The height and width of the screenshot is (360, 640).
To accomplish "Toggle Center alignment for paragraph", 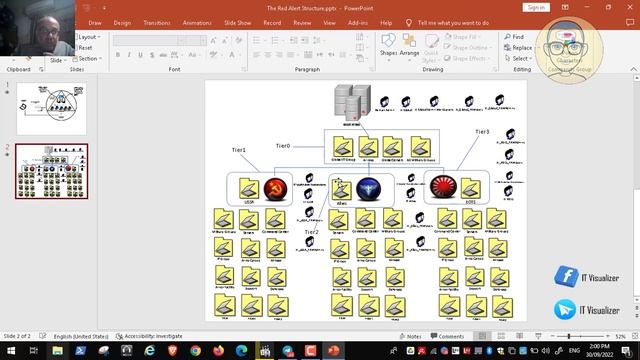I will pos(268,55).
